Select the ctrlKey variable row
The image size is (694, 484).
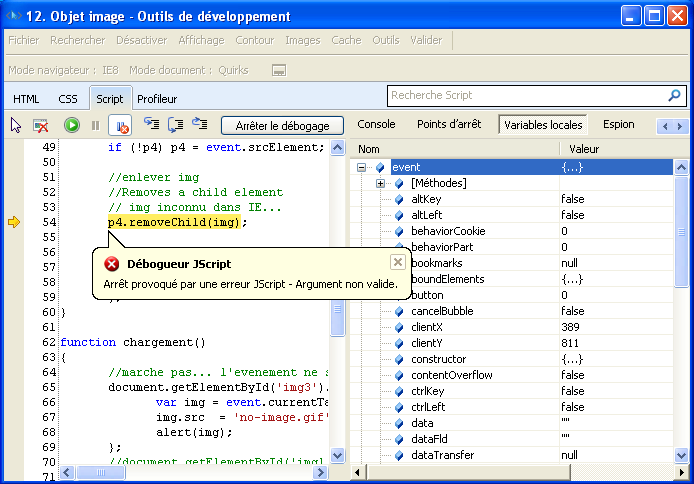tap(513, 391)
